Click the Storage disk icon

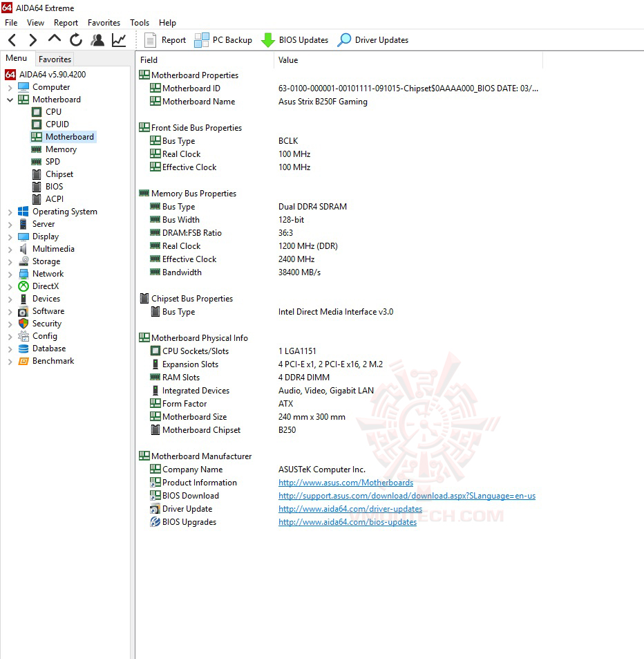(23, 261)
